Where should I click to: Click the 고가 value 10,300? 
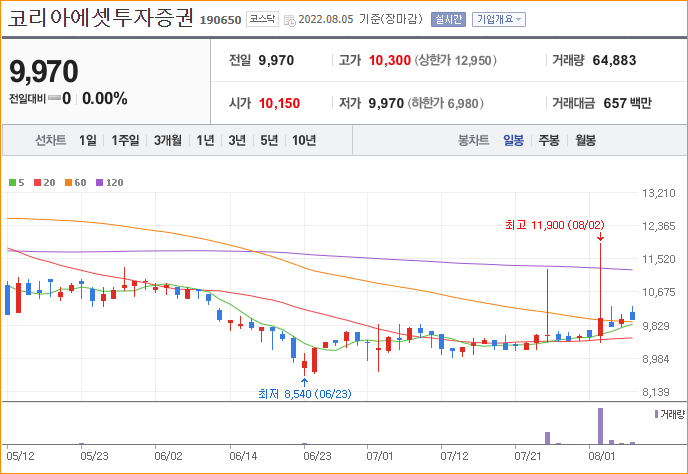pyautogui.click(x=390, y=60)
